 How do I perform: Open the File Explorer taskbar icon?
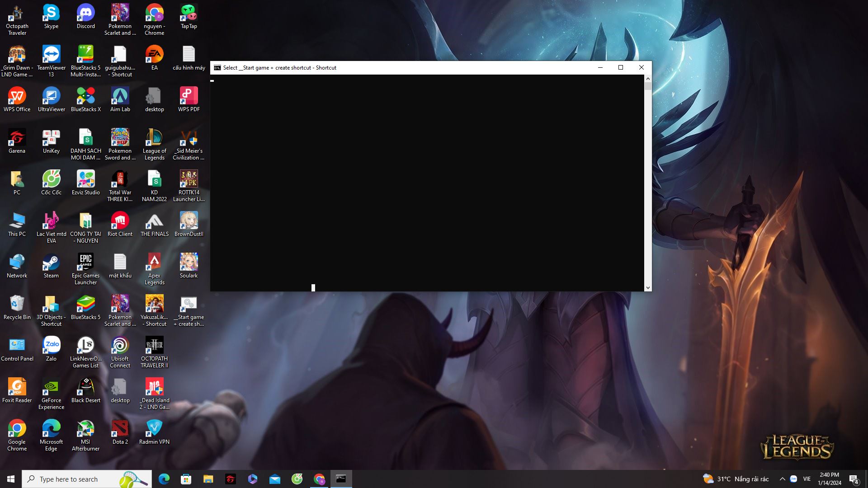tap(208, 479)
